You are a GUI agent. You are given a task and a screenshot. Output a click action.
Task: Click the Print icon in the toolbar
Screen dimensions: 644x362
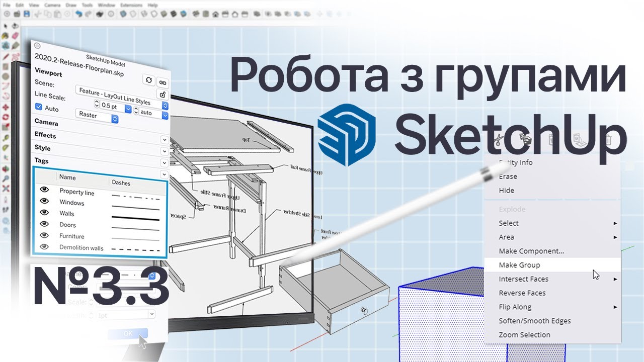point(100,14)
